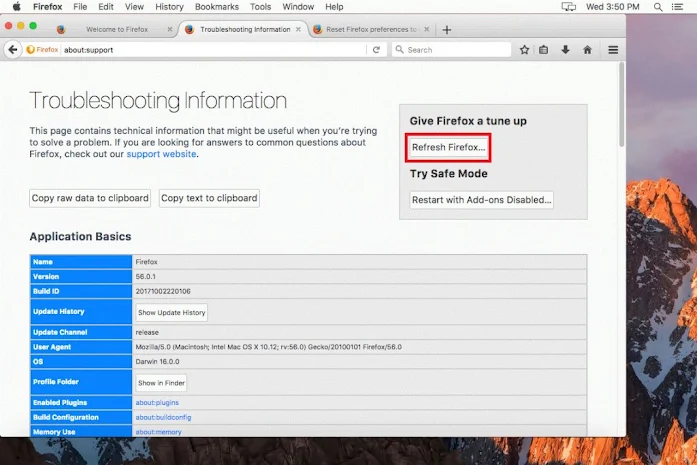Select the Troubleshooting Information tab
The image size is (697, 465).
244,29
